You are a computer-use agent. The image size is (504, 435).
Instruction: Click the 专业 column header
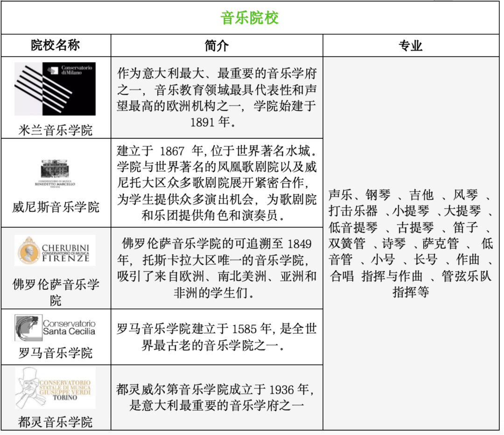tap(411, 45)
